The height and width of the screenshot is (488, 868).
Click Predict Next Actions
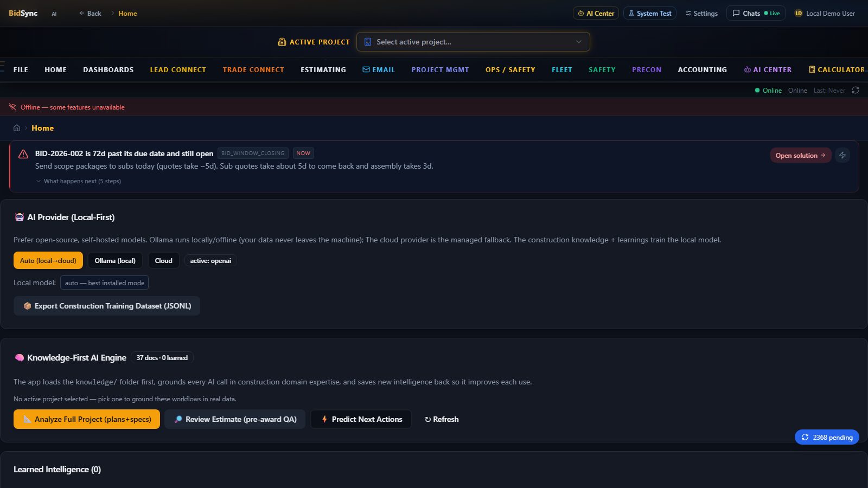pyautogui.click(x=361, y=419)
